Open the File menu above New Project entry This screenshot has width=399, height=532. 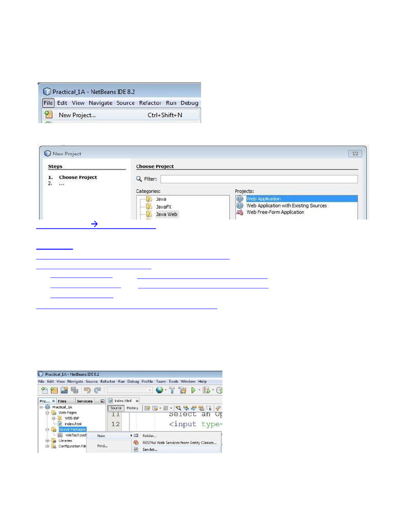tap(48, 103)
